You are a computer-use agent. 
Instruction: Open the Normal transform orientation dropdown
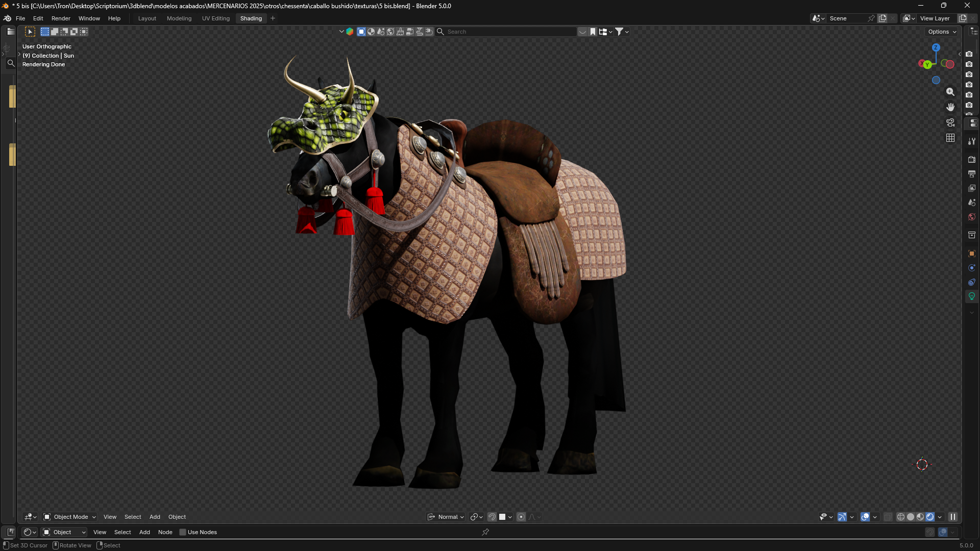446,517
